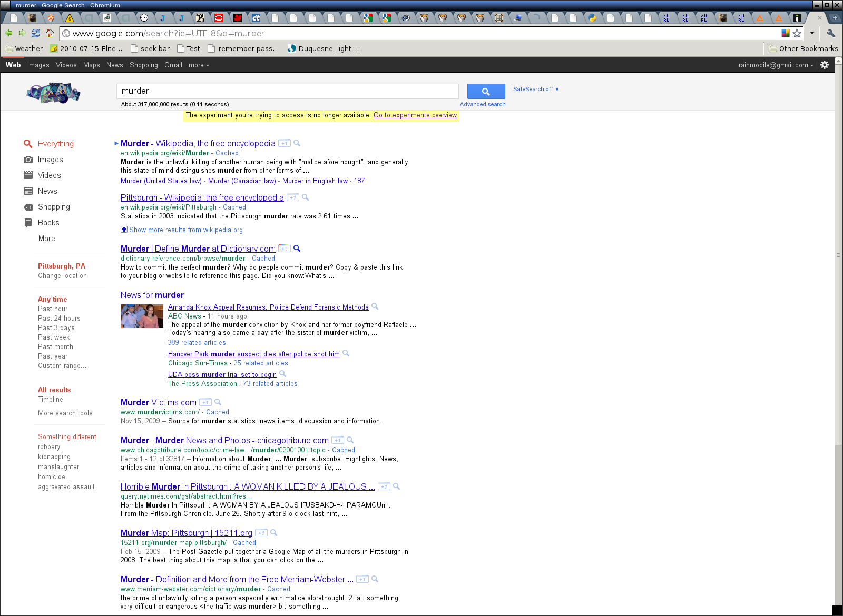The image size is (843, 616).
Task: Open Duquesne Light bookmark
Action: [x=324, y=48]
